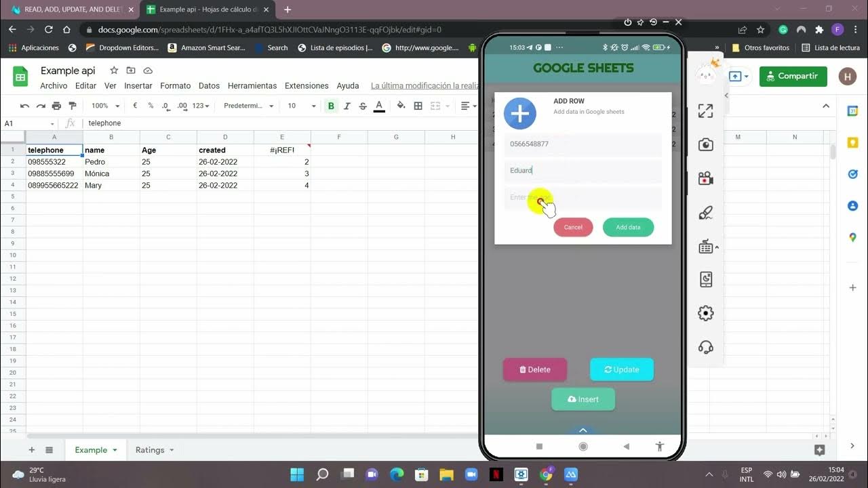This screenshot has height=488, width=868.
Task: Open horizontal align dropdown
Action: [x=469, y=106]
